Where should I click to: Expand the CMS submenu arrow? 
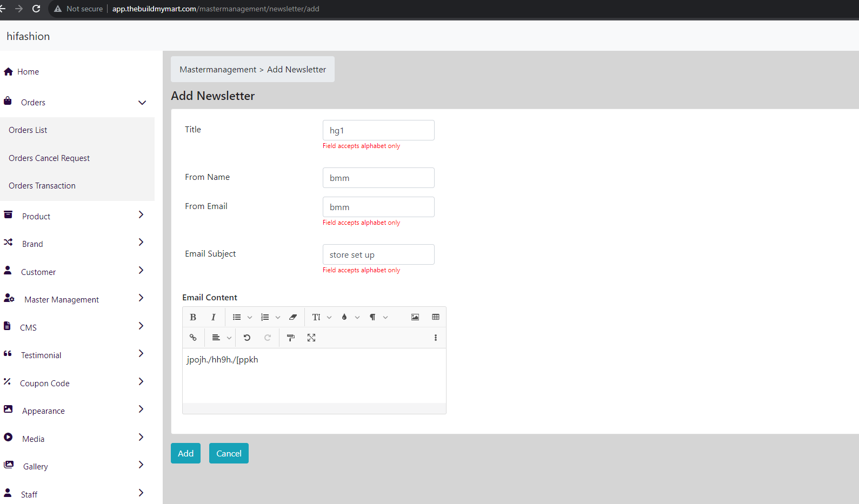pyautogui.click(x=141, y=326)
